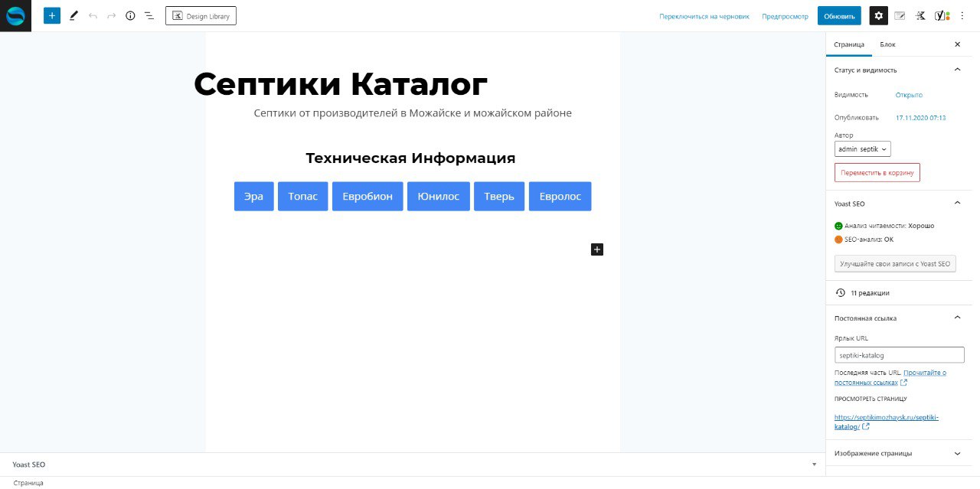980x489 pixels.
Task: Open the list view outline icon
Action: click(x=149, y=15)
